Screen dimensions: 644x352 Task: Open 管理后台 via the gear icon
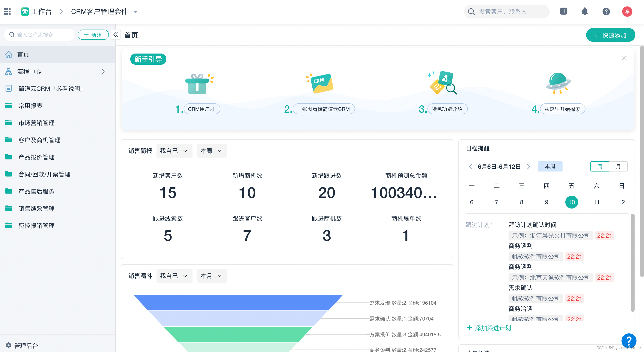[x=25, y=346]
